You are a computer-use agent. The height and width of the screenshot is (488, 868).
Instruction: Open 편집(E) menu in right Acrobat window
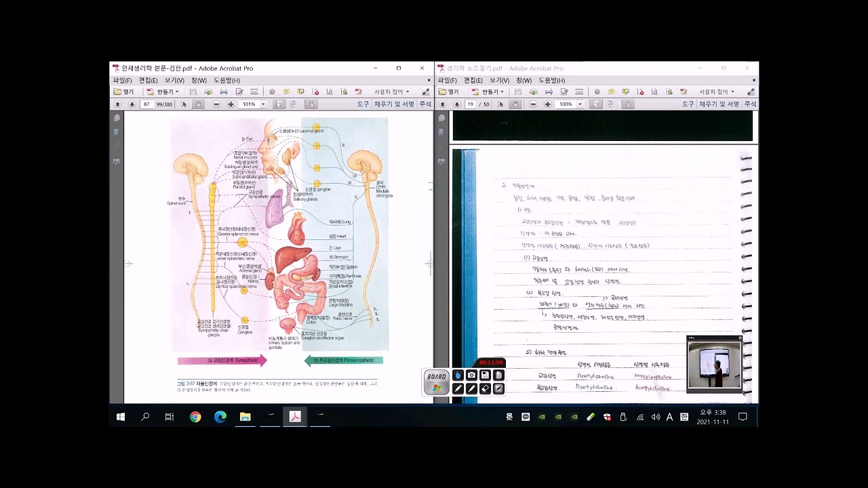(x=473, y=80)
